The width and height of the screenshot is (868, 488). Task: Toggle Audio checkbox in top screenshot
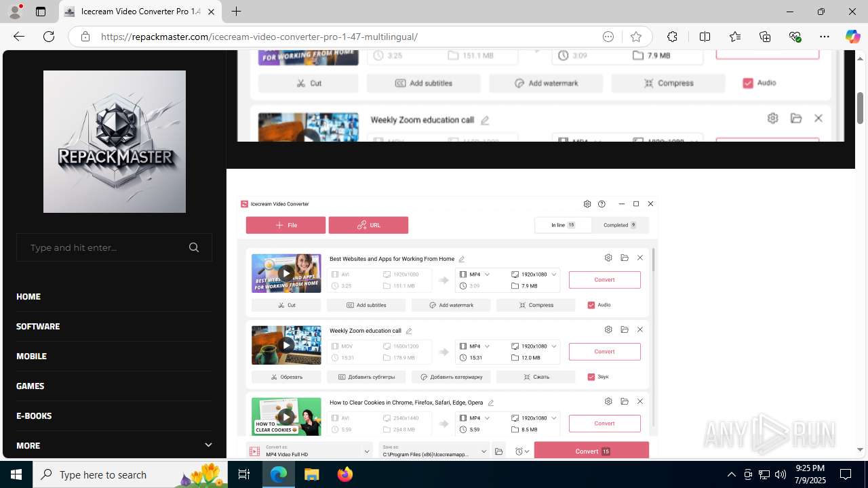coord(748,83)
